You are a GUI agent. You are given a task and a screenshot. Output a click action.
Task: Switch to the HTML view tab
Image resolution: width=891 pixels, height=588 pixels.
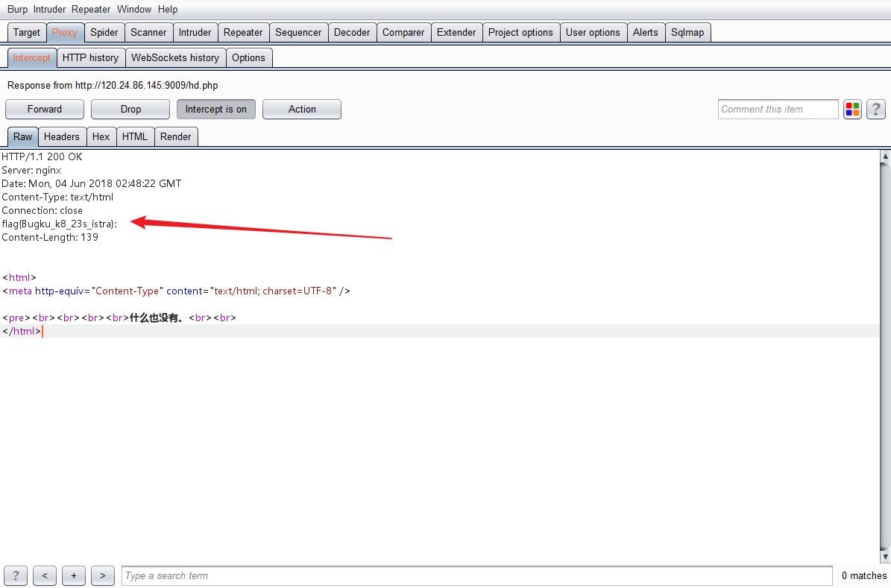[x=135, y=136]
